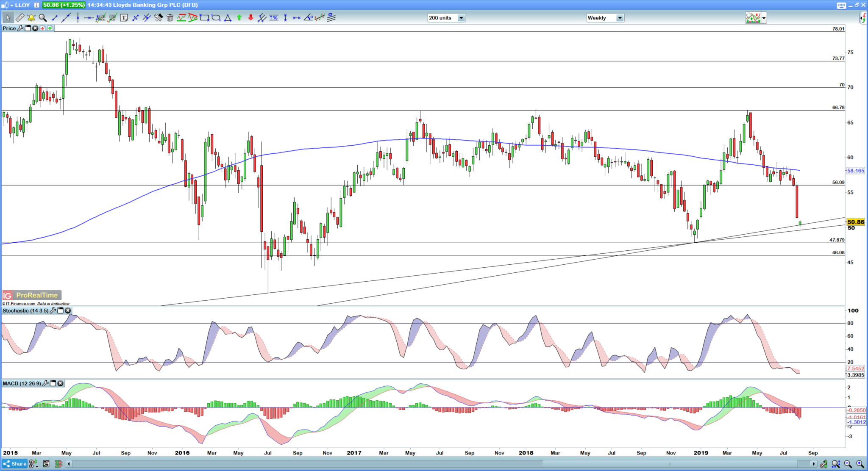Expand the add-indicator dropdown arrow

(x=764, y=18)
